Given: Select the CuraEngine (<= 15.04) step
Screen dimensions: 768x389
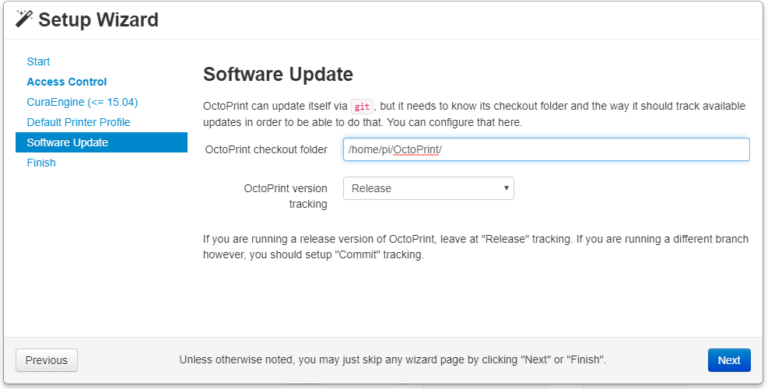Looking at the screenshot, I should coord(82,102).
